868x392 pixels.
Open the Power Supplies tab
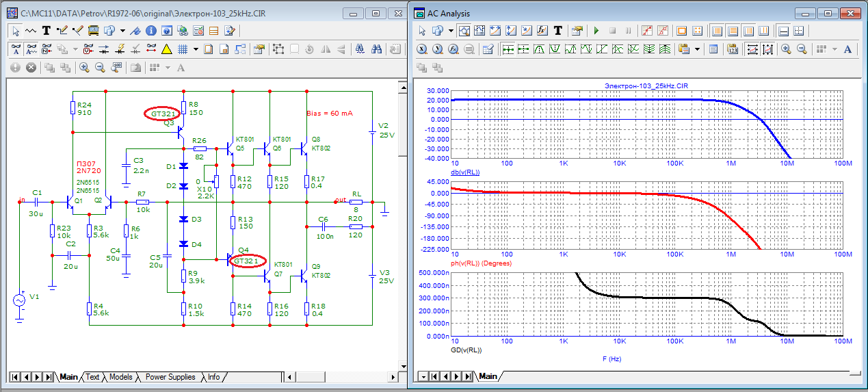click(x=170, y=377)
